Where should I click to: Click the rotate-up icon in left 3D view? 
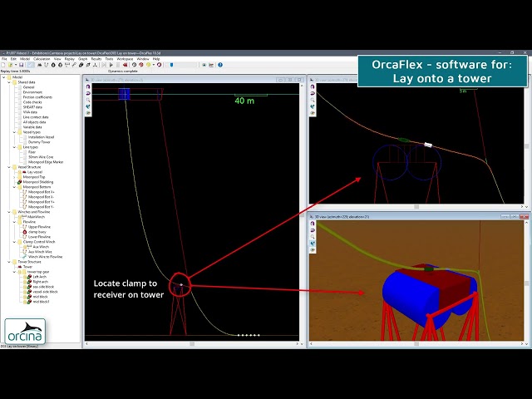coord(88,86)
